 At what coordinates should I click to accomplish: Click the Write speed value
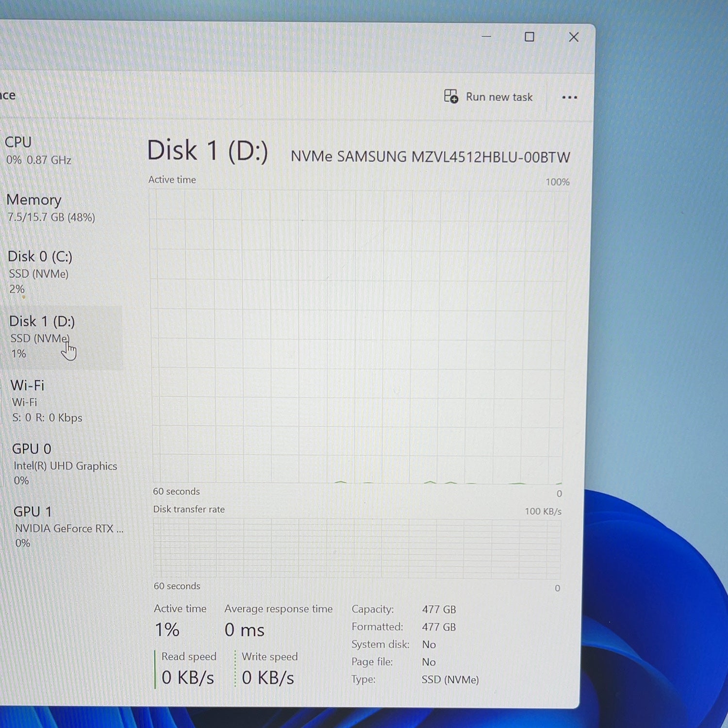point(268,678)
